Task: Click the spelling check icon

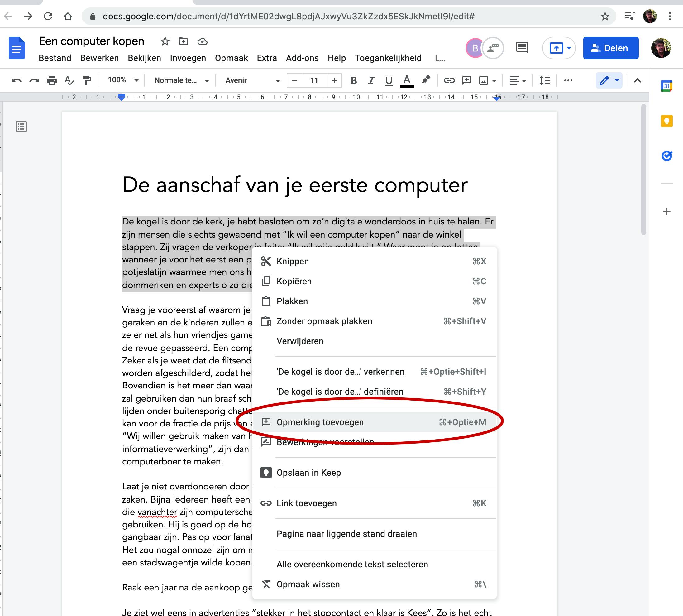Action: [x=69, y=80]
